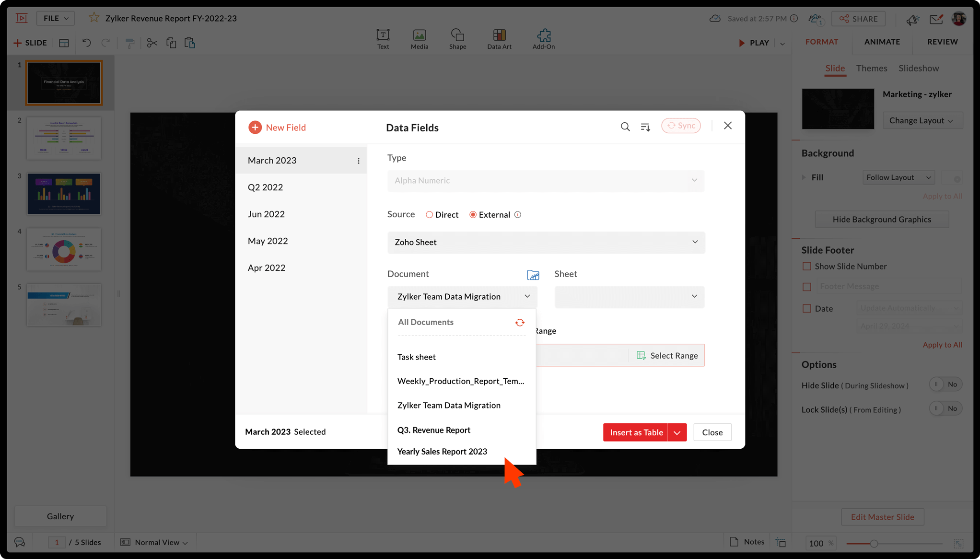The width and height of the screenshot is (980, 559).
Task: Select the format painter tool
Action: (129, 43)
